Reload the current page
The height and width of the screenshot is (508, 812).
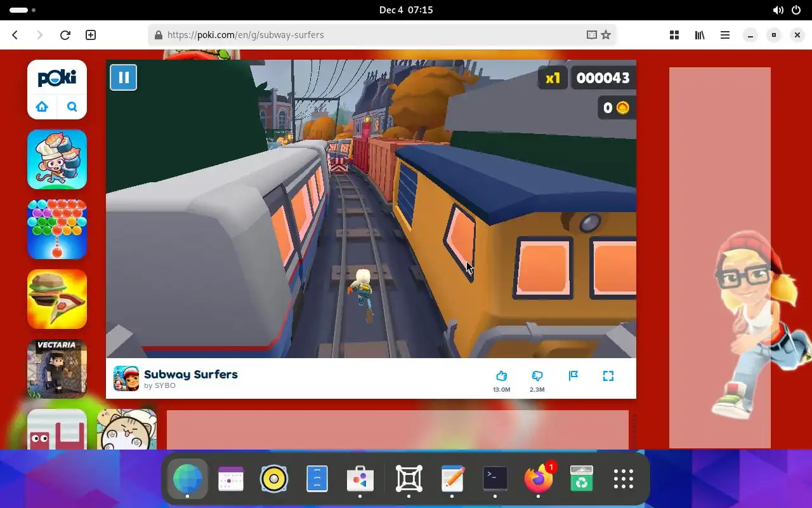click(x=65, y=35)
